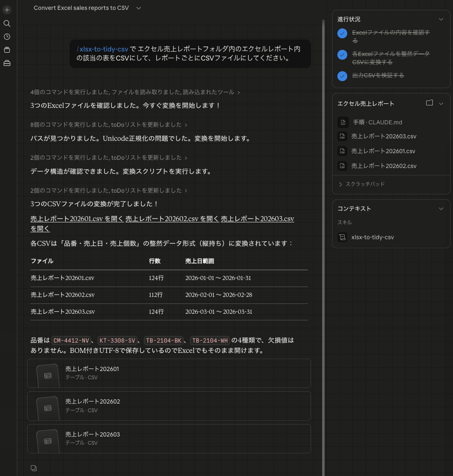Copy the response using the copy icon

pyautogui.click(x=33, y=468)
